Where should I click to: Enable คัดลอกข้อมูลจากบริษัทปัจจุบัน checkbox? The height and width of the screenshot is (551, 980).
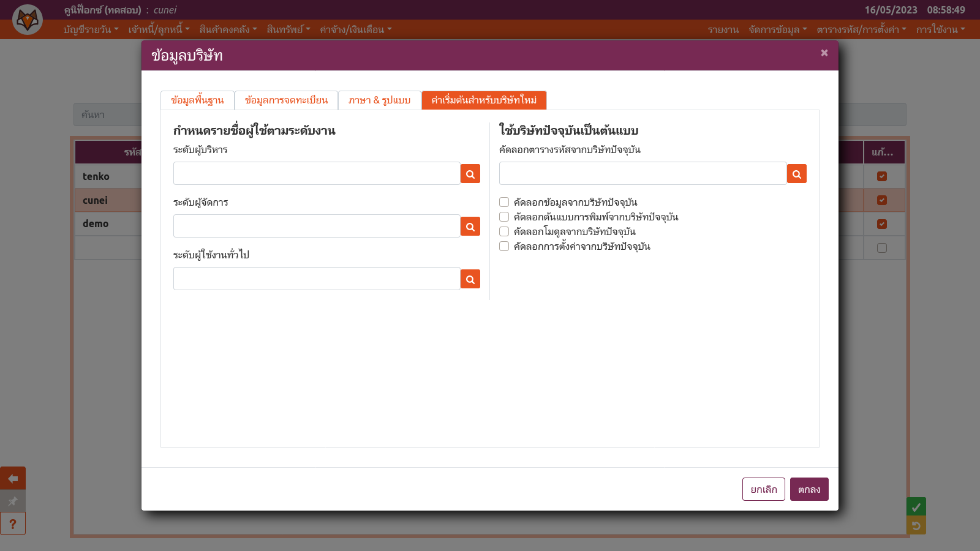click(x=504, y=202)
